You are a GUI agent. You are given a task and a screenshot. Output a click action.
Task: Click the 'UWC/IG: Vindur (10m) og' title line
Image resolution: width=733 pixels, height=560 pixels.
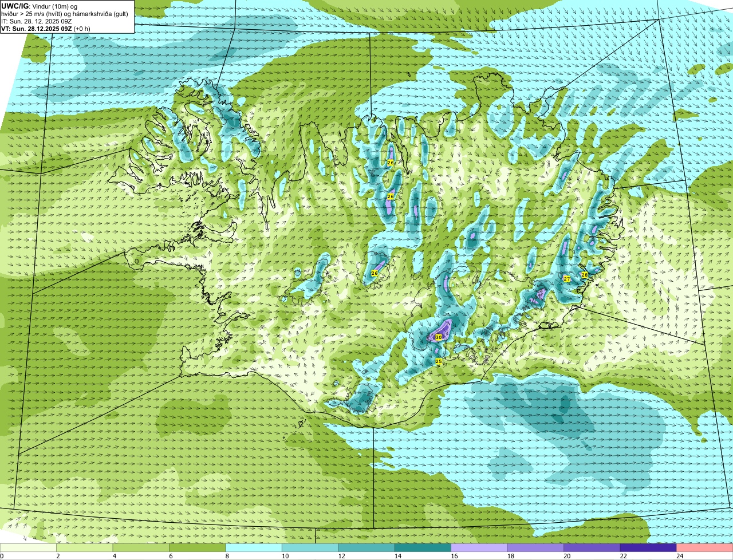point(39,6)
